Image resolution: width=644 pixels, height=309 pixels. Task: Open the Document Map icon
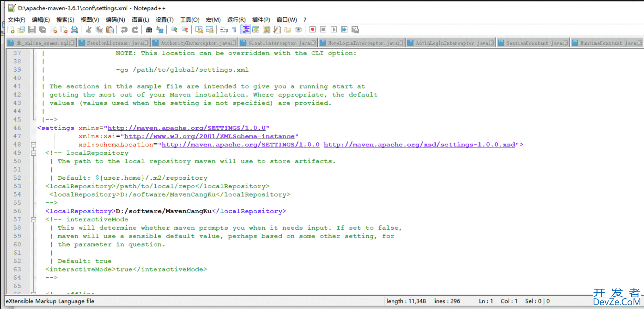pos(267,30)
